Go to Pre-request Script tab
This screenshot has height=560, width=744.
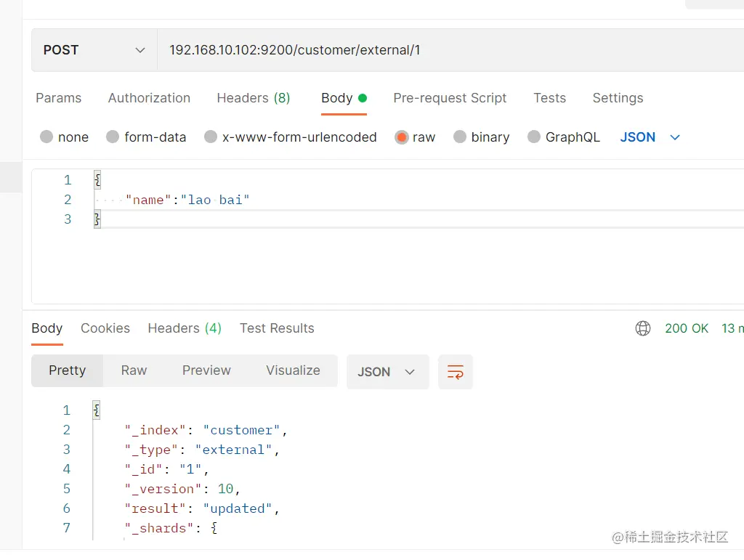[x=450, y=98]
